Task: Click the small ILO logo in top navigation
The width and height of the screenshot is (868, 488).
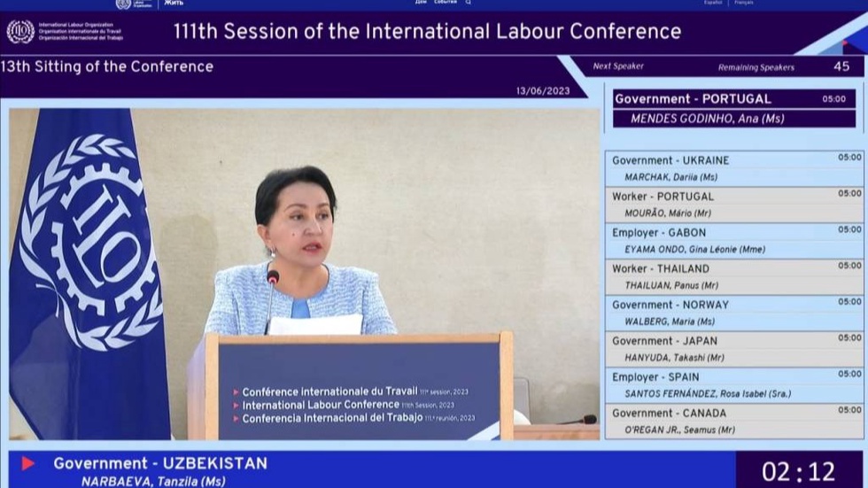Action: (124, 4)
